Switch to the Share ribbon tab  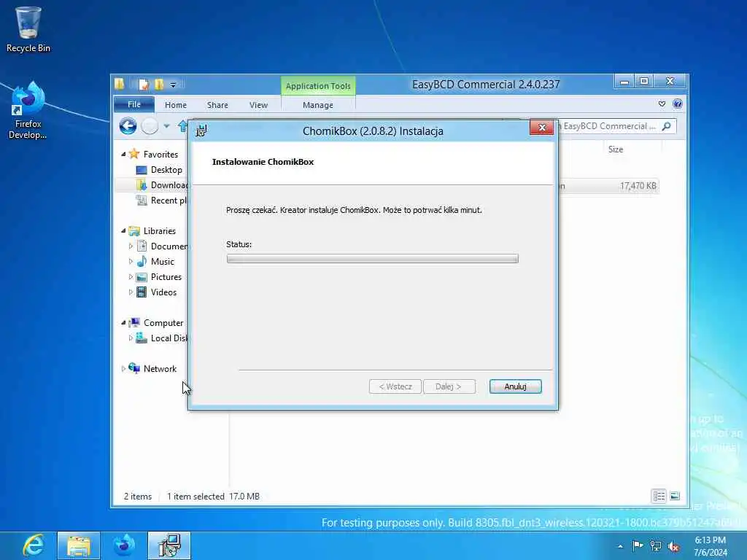pos(217,105)
